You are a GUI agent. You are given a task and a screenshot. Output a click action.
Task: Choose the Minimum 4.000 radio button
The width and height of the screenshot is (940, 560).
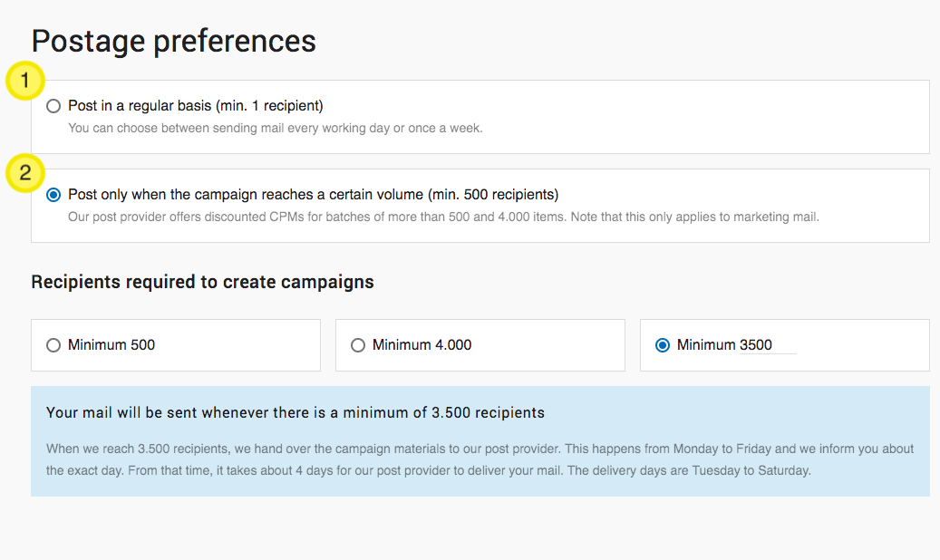[x=358, y=345]
